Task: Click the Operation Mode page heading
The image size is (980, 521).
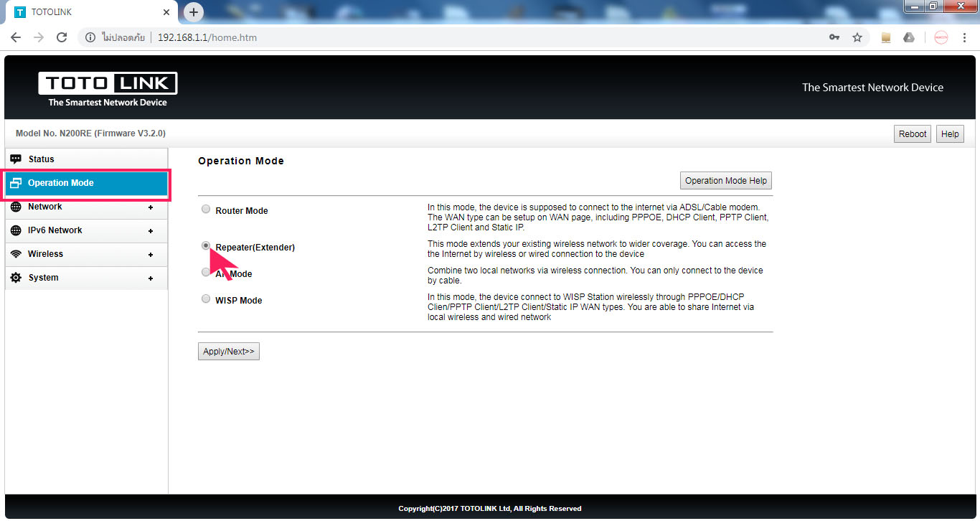Action: pyautogui.click(x=241, y=161)
